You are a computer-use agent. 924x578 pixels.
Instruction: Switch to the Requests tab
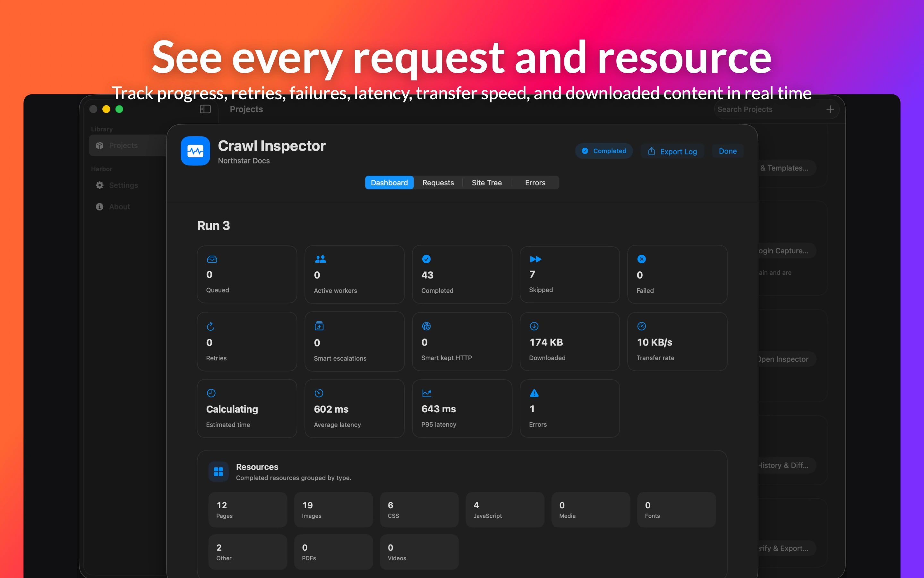tap(438, 183)
